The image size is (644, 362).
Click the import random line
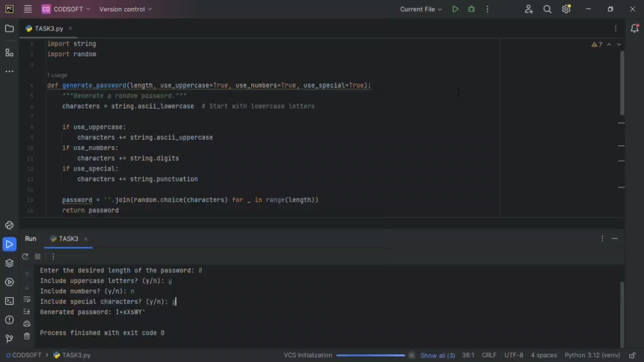(x=71, y=54)
